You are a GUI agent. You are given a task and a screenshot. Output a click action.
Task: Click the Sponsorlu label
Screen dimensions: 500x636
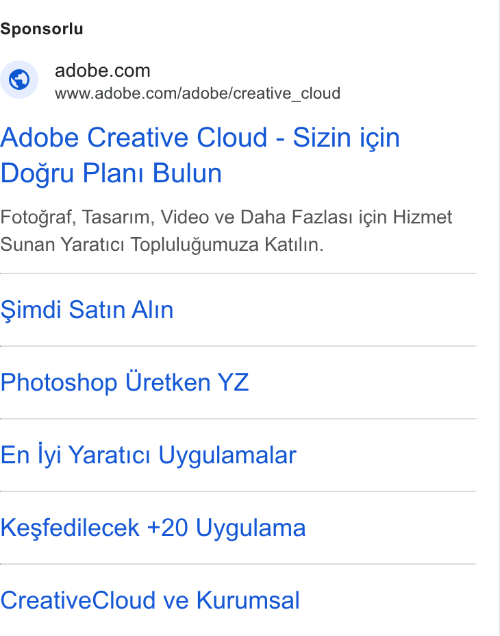(42, 29)
